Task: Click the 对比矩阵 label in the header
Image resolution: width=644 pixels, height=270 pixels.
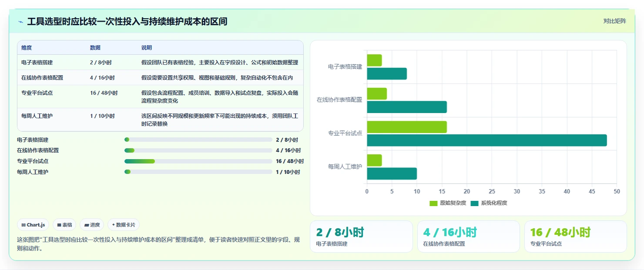Action: (x=614, y=21)
